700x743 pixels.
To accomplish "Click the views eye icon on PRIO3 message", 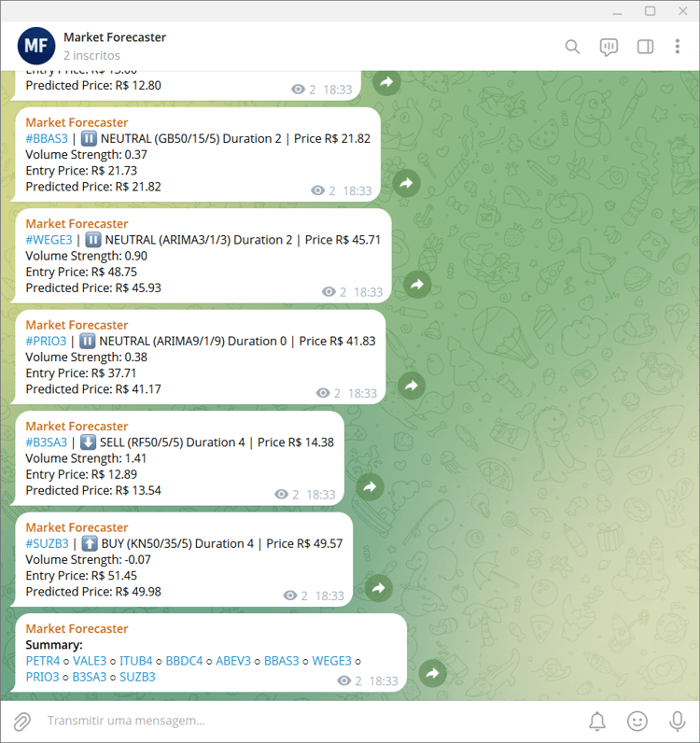I will tap(323, 393).
